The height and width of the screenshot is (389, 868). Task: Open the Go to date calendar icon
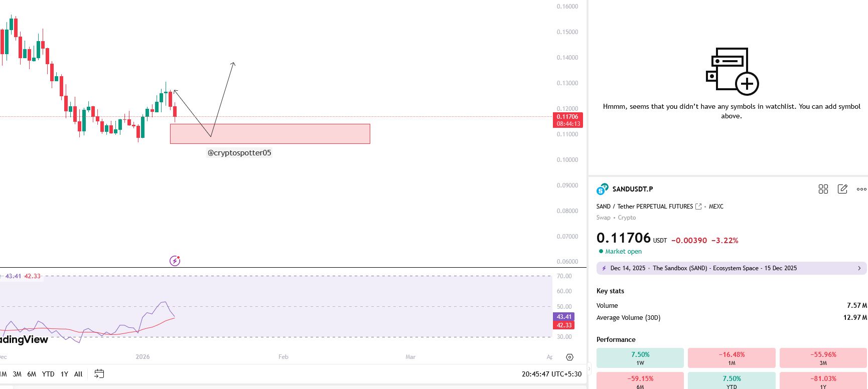(99, 374)
